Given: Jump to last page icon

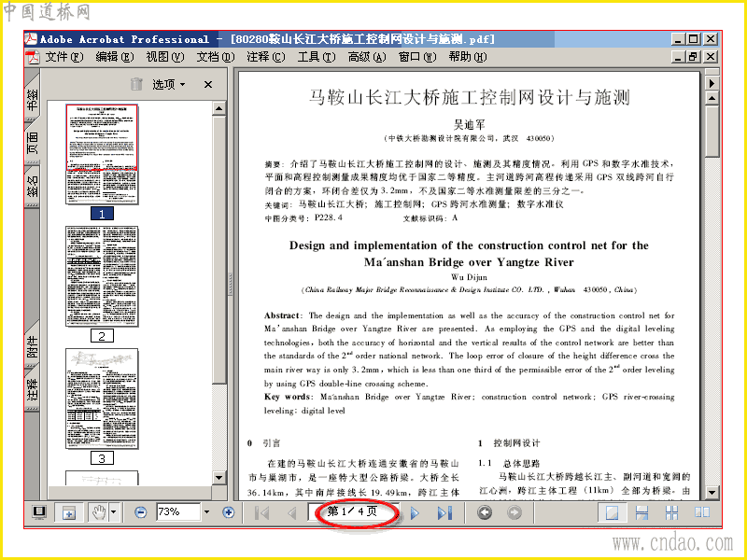Looking at the screenshot, I should pos(444,512).
